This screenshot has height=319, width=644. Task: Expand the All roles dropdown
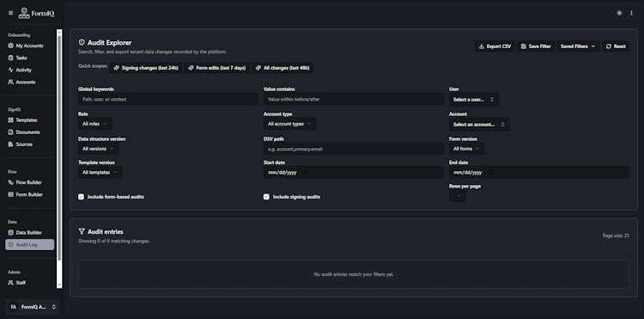[94, 124]
